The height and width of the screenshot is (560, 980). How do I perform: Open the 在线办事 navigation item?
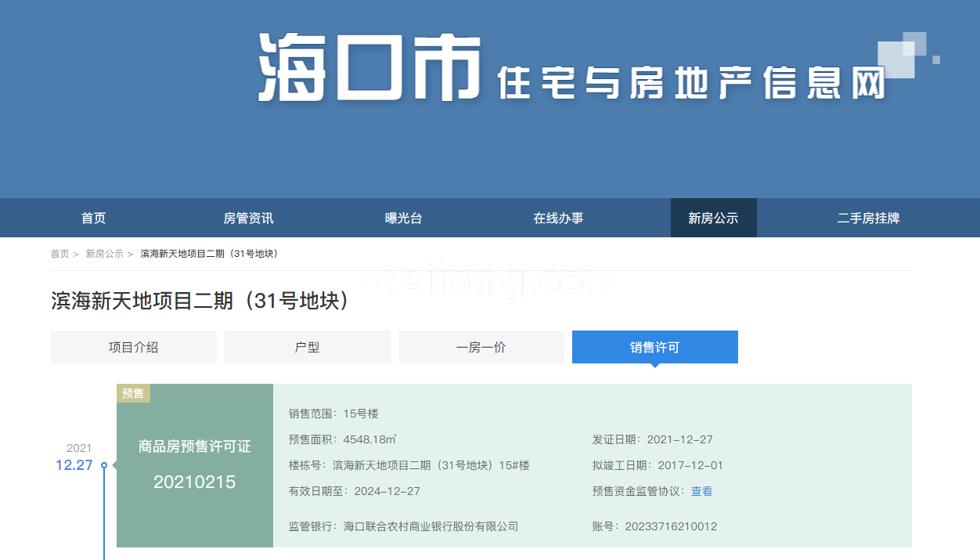tap(558, 219)
